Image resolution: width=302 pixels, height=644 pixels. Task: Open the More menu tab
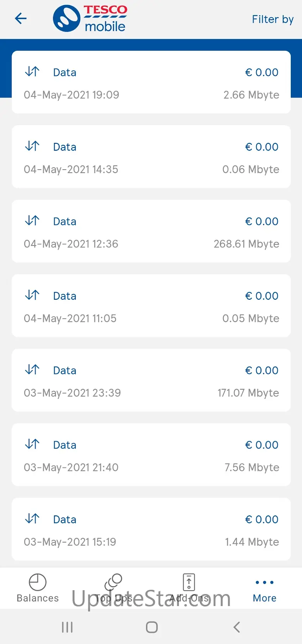pos(264,588)
